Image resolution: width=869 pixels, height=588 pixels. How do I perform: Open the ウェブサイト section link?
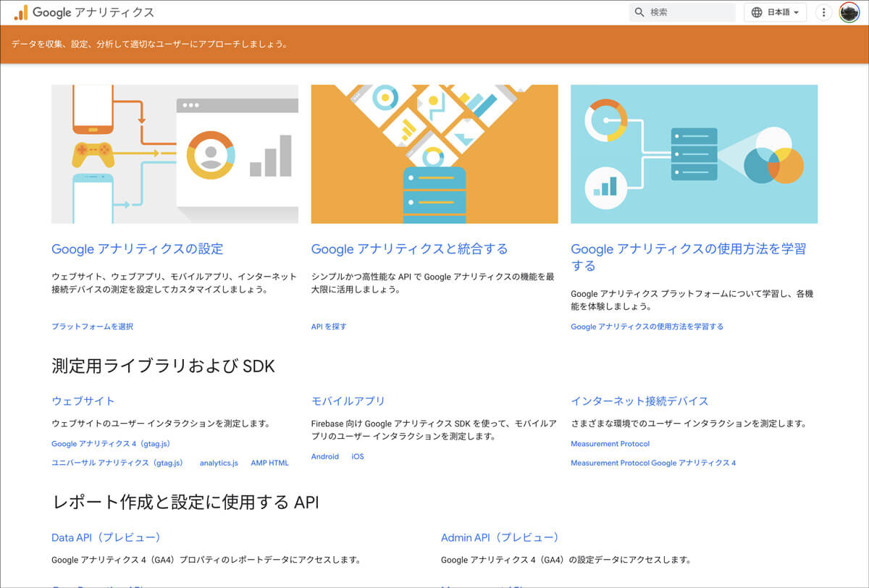coord(83,401)
